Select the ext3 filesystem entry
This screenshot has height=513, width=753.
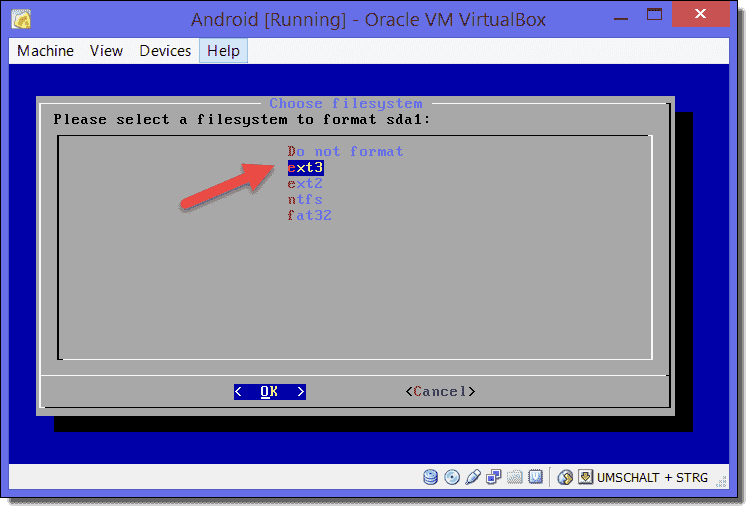305,168
